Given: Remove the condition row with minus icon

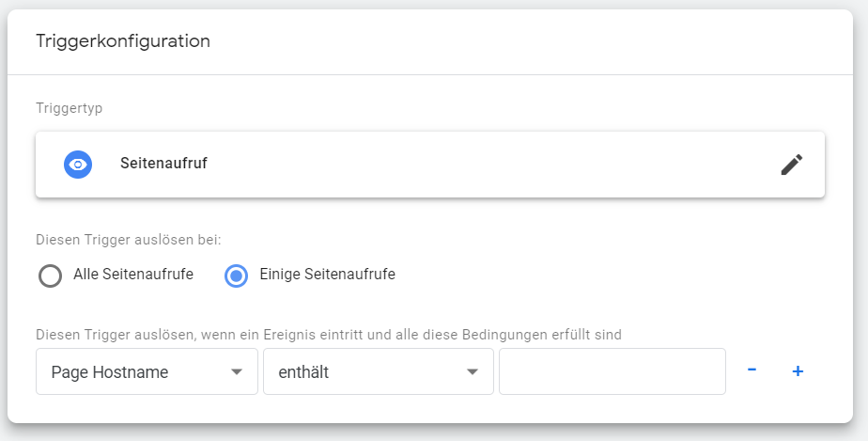Looking at the screenshot, I should [752, 370].
